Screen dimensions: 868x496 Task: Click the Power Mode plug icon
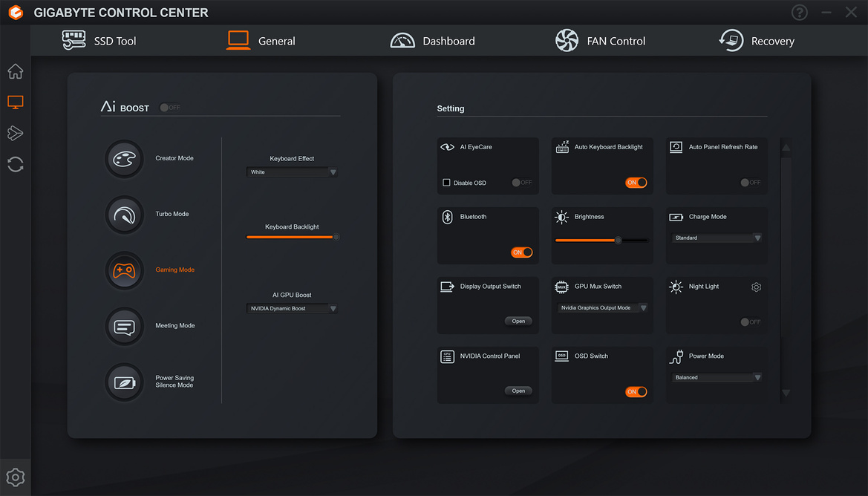tap(676, 357)
